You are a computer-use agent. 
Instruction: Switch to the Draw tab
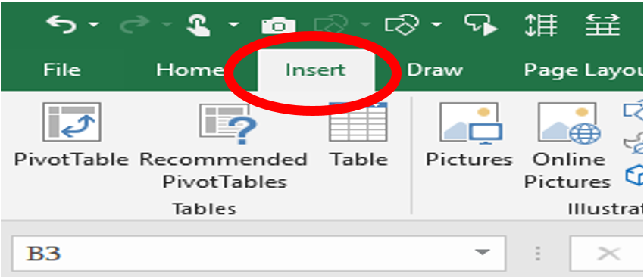(x=435, y=70)
